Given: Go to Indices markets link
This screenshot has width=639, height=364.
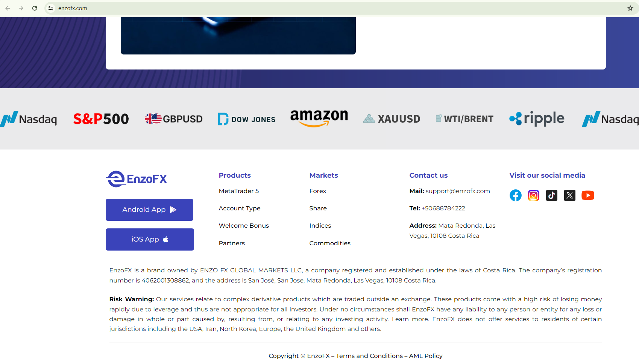Looking at the screenshot, I should point(320,226).
